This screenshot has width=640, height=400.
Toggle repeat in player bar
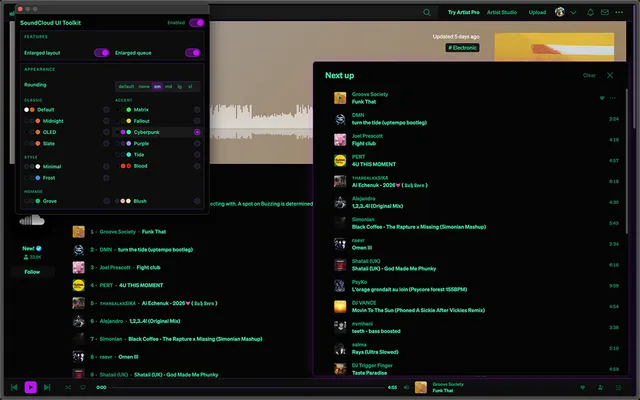tap(83, 387)
